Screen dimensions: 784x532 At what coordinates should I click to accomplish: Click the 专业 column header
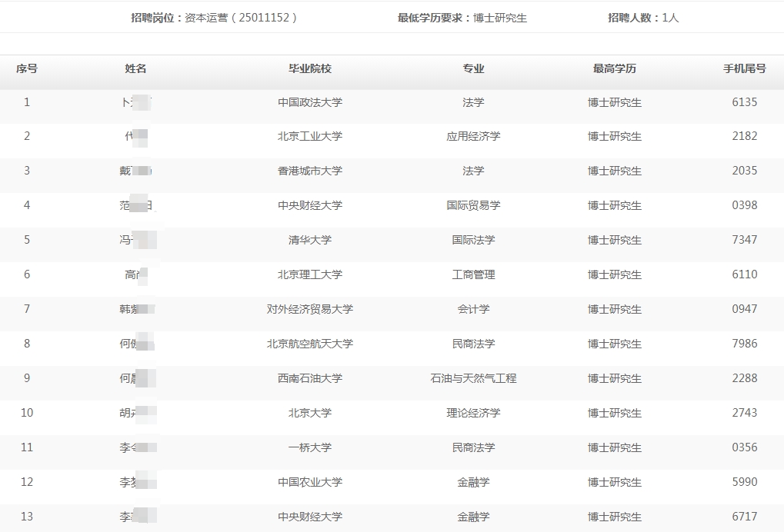pyautogui.click(x=473, y=68)
